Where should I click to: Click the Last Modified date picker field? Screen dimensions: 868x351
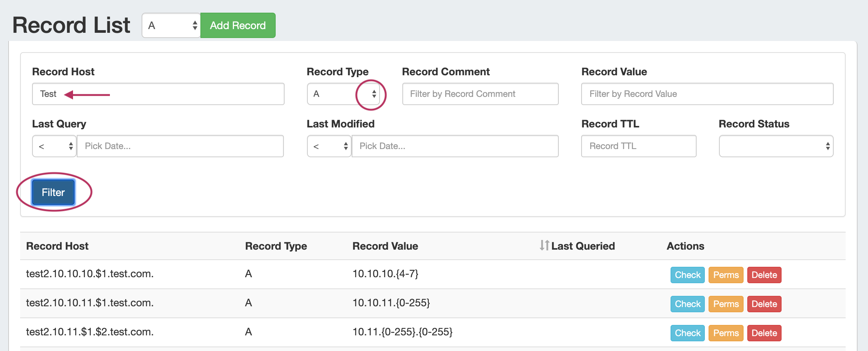(454, 146)
